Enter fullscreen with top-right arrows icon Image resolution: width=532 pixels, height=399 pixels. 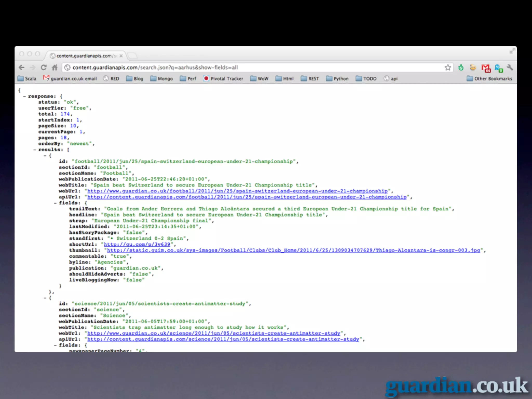click(512, 51)
